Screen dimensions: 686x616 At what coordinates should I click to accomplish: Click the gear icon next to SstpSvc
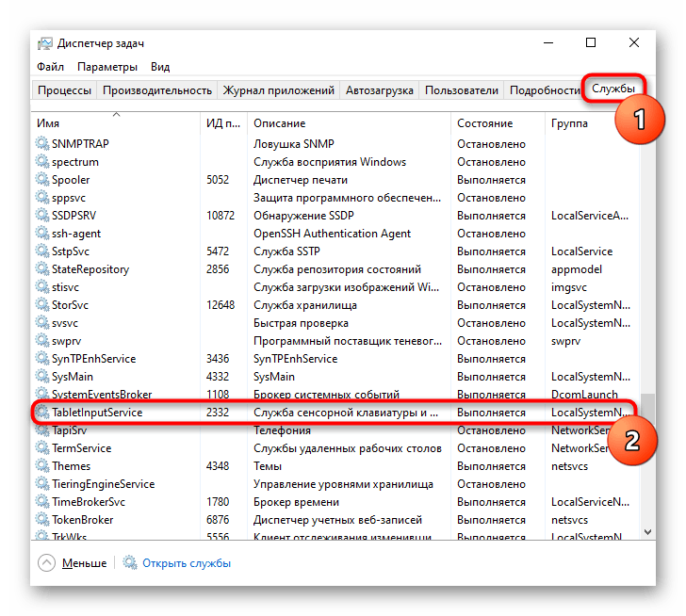click(42, 251)
